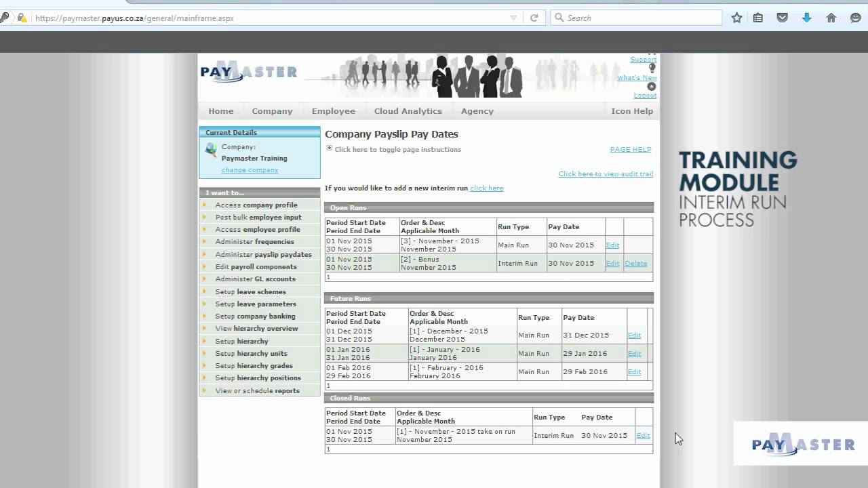The image size is (868, 488).
Task: Open the Icon Help menu
Action: pyautogui.click(x=631, y=111)
